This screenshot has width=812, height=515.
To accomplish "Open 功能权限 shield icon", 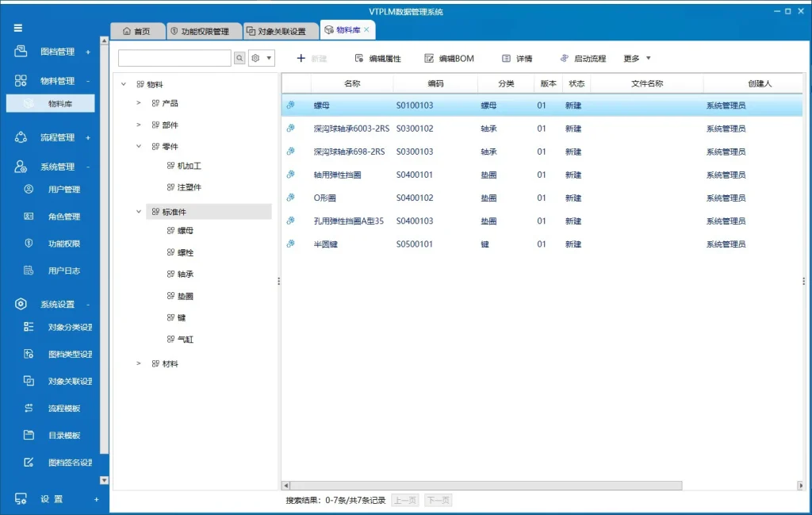I will pyautogui.click(x=29, y=243).
